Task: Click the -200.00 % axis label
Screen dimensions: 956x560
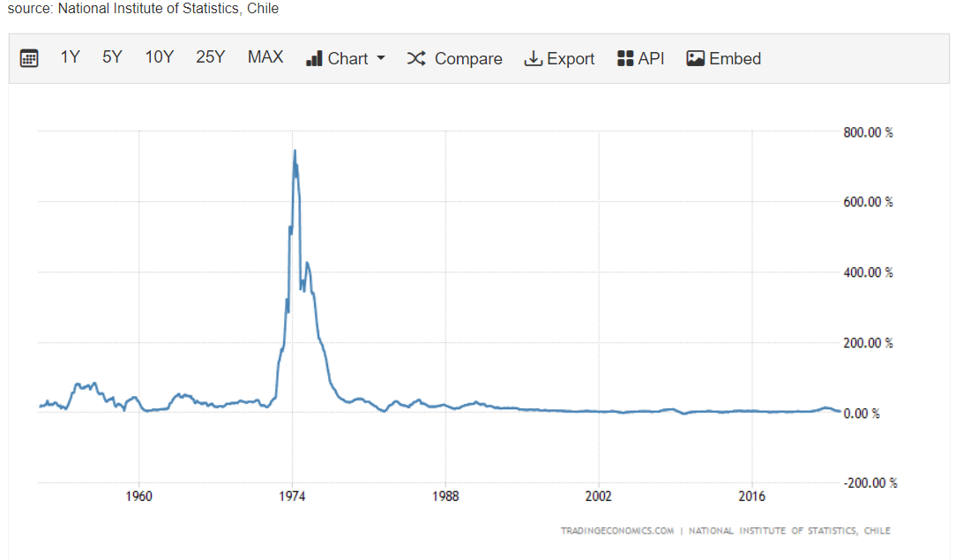Action: click(870, 483)
